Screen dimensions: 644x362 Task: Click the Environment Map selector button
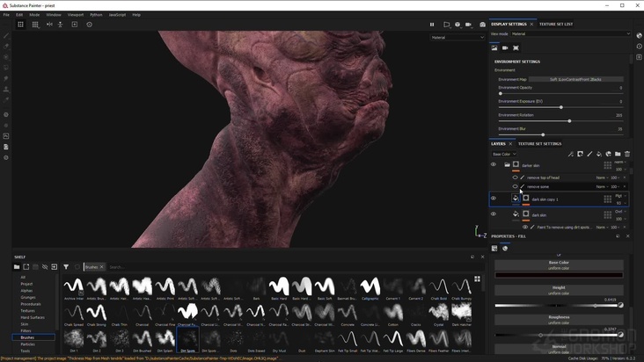576,80
